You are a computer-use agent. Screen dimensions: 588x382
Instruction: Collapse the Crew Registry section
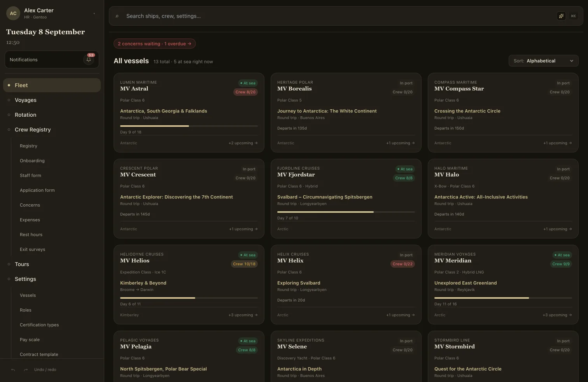tap(52, 130)
